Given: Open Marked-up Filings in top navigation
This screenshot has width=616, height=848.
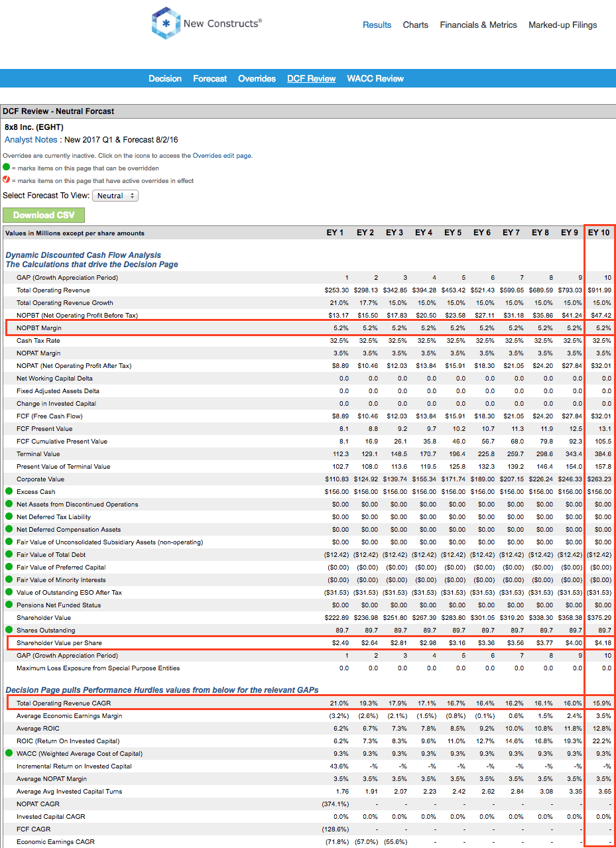Looking at the screenshot, I should (x=563, y=25).
